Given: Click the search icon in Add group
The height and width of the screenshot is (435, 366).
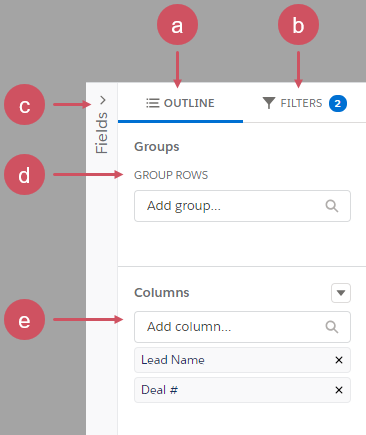Looking at the screenshot, I should tap(332, 206).
